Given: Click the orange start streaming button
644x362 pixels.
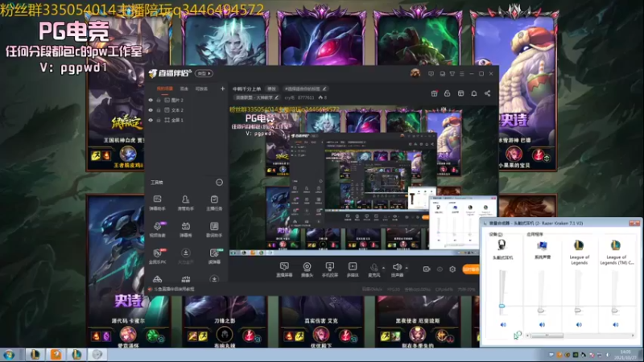Looking at the screenshot, I should [x=471, y=269].
